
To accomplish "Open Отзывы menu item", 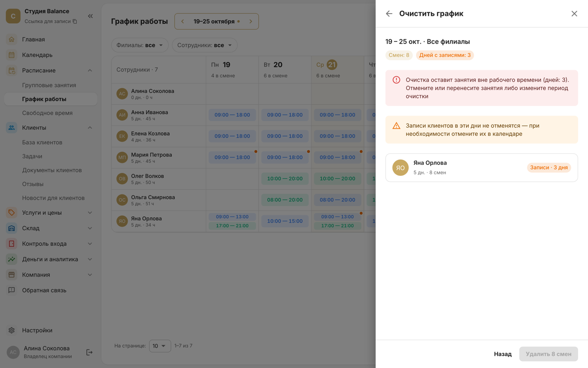I will click(x=33, y=184).
